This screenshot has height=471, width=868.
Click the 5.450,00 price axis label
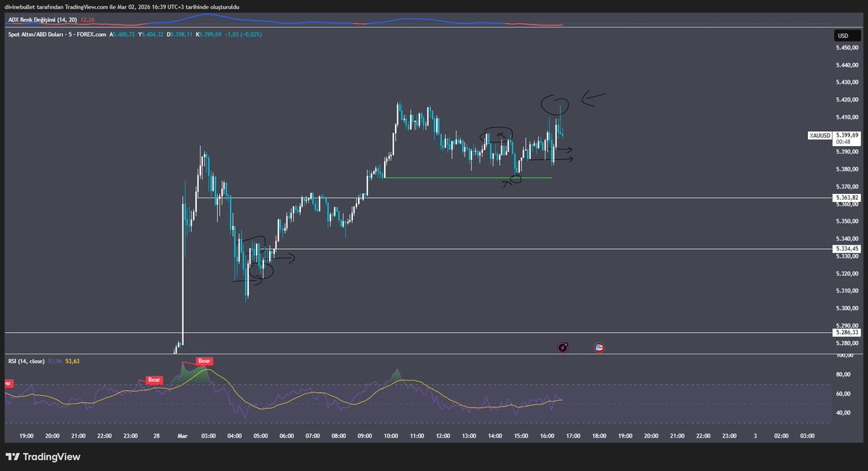pos(846,49)
